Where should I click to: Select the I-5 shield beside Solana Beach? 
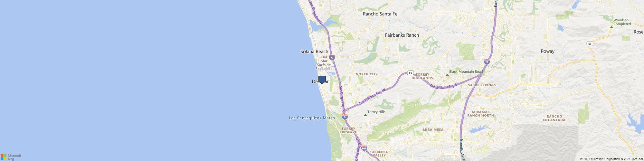click(x=332, y=58)
